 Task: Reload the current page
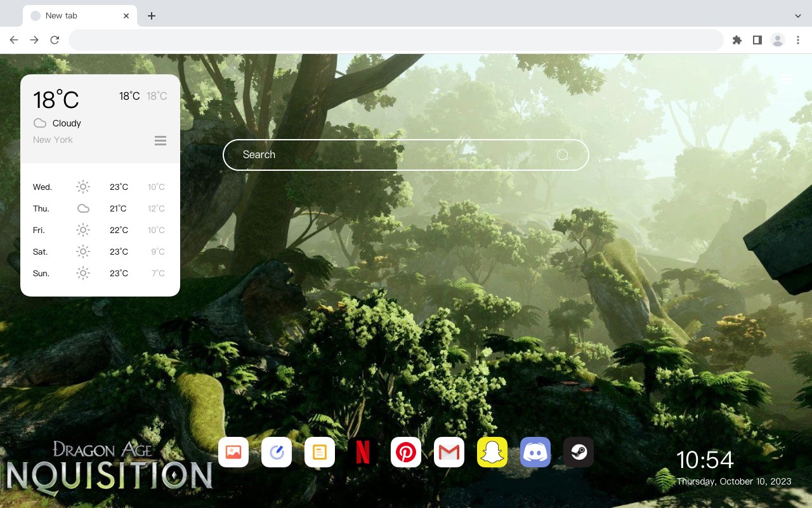55,40
